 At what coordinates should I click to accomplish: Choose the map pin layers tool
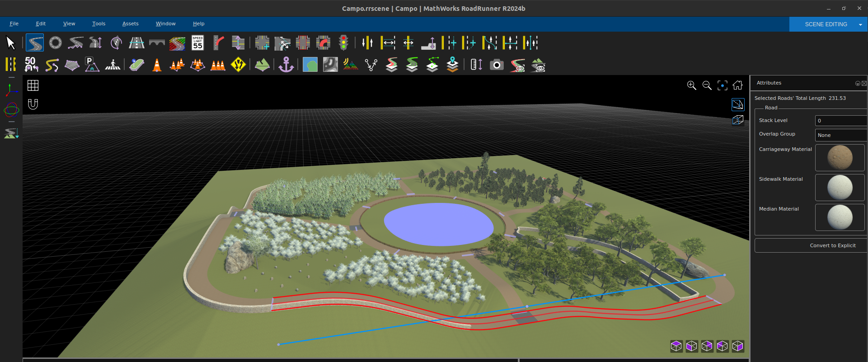pos(452,65)
